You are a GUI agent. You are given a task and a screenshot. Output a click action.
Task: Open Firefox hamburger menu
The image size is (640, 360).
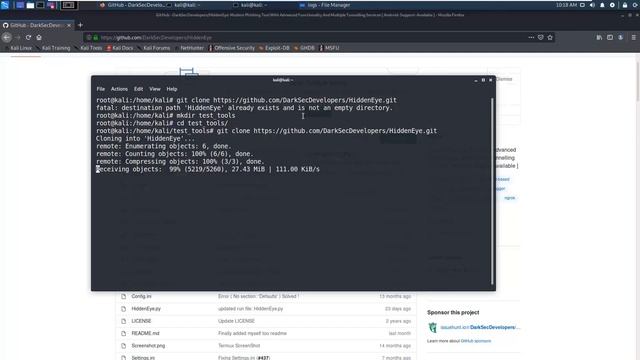click(633, 37)
